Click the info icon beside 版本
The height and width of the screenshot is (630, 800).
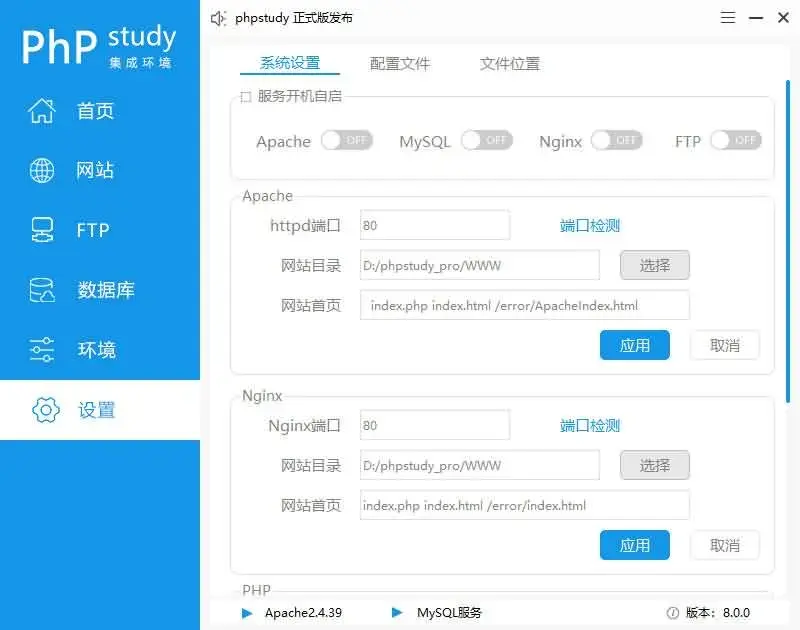click(673, 613)
